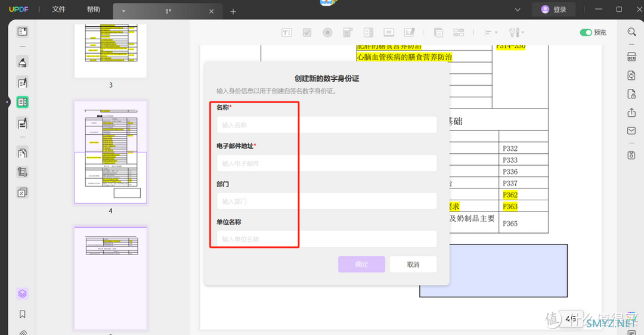Select the OK Button form tool
644x335 pixels.
pyautogui.click(x=389, y=32)
